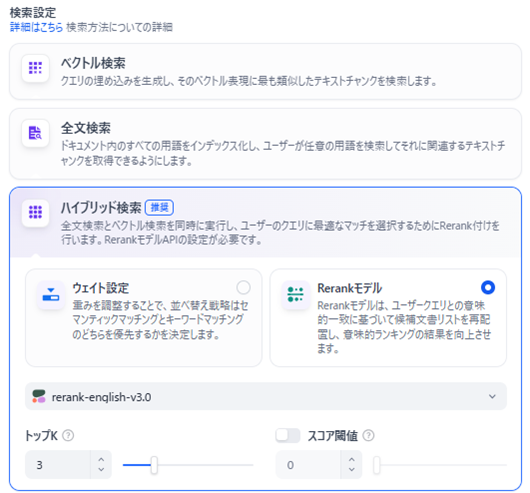Decrease the トップK value with down arrow
This screenshot has height=493, width=530.
(x=101, y=469)
